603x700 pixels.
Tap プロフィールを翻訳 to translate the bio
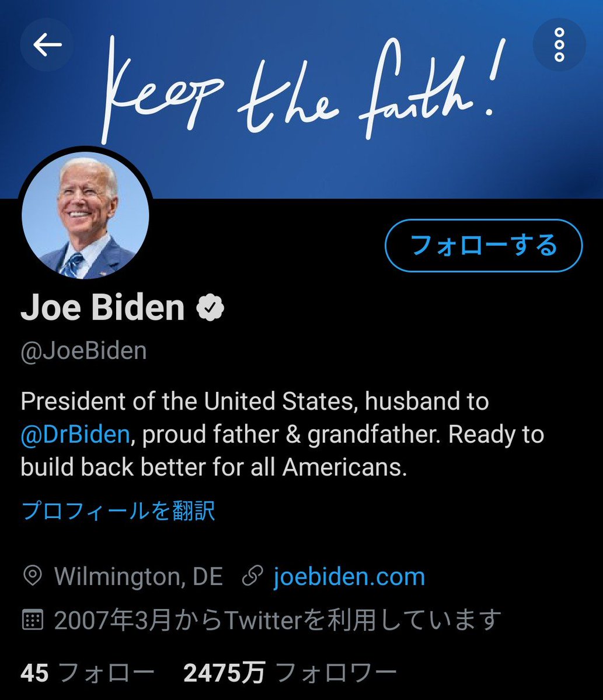pyautogui.click(x=118, y=510)
